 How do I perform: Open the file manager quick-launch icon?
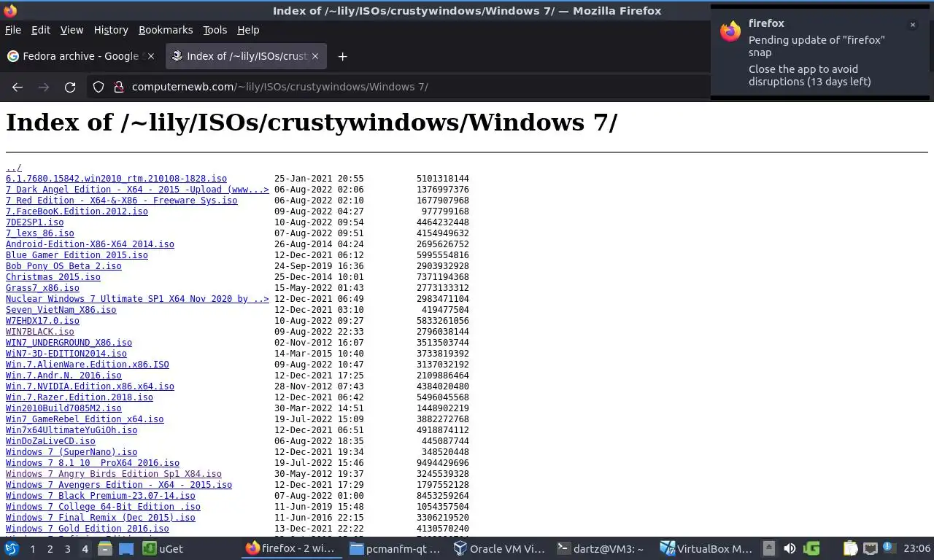coord(105,548)
